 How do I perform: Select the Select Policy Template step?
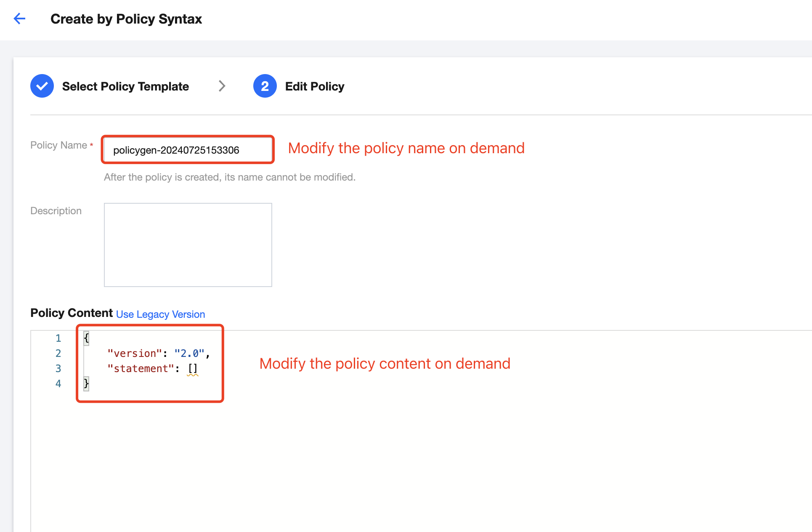[125, 86]
